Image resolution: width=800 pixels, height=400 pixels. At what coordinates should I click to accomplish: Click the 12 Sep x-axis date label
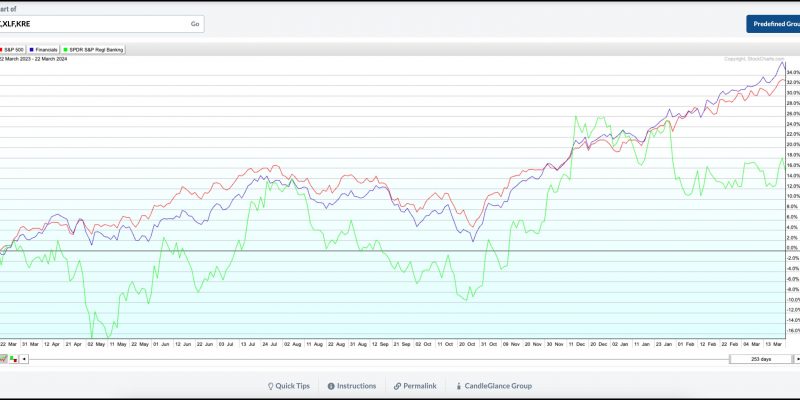click(x=380, y=344)
